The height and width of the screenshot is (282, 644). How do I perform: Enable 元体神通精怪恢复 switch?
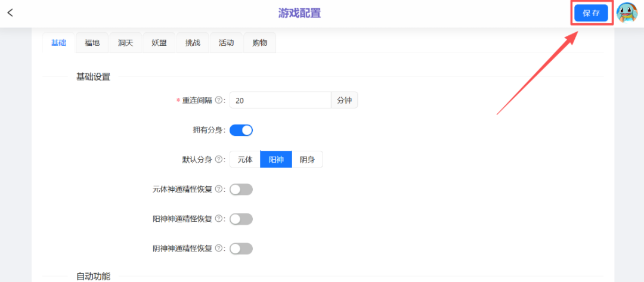click(241, 189)
